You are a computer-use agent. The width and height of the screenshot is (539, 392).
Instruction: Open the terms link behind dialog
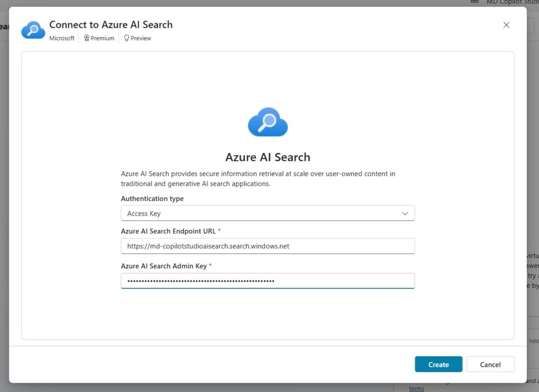click(x=416, y=388)
